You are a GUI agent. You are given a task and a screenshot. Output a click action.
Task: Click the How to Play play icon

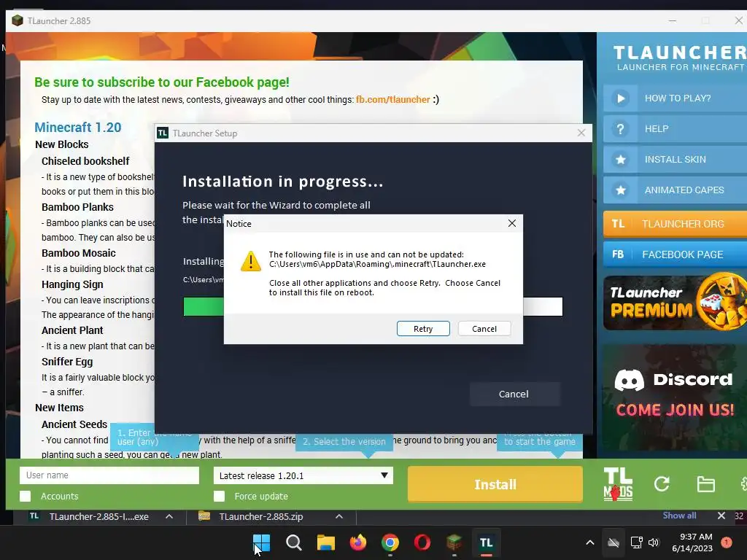[x=620, y=98]
